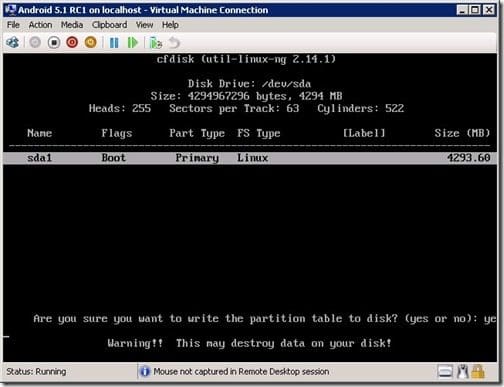Click the mouse status icon in the status bar

[x=463, y=371]
